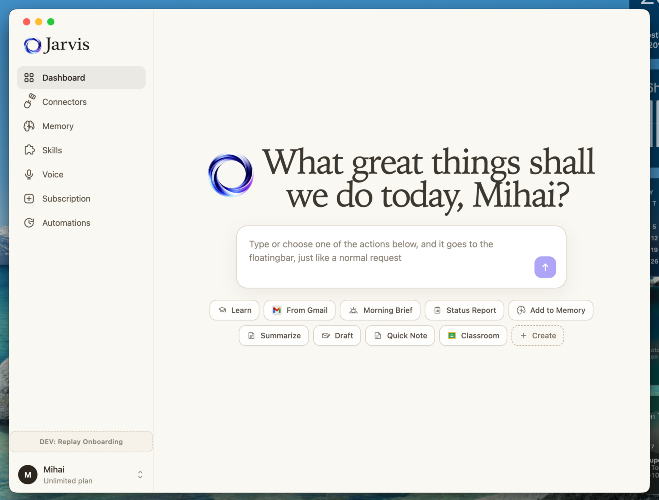Click the Summarize chip's page icon
The height and width of the screenshot is (500, 659).
pyautogui.click(x=251, y=335)
